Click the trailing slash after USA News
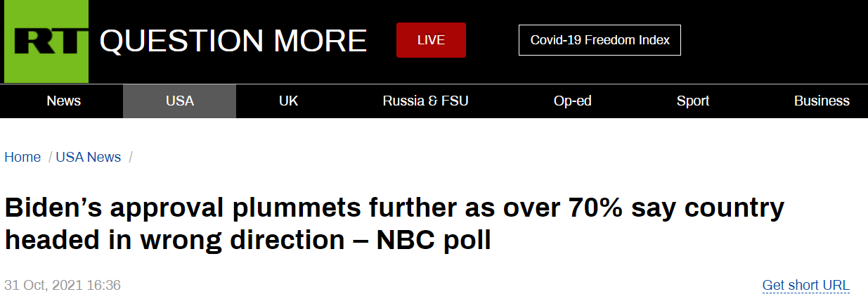This screenshot has width=868, height=299. [131, 158]
